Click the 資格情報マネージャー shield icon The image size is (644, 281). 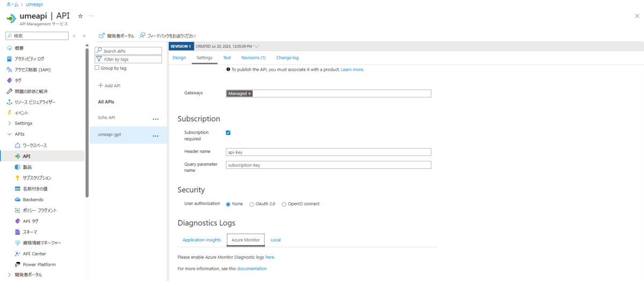tap(18, 243)
